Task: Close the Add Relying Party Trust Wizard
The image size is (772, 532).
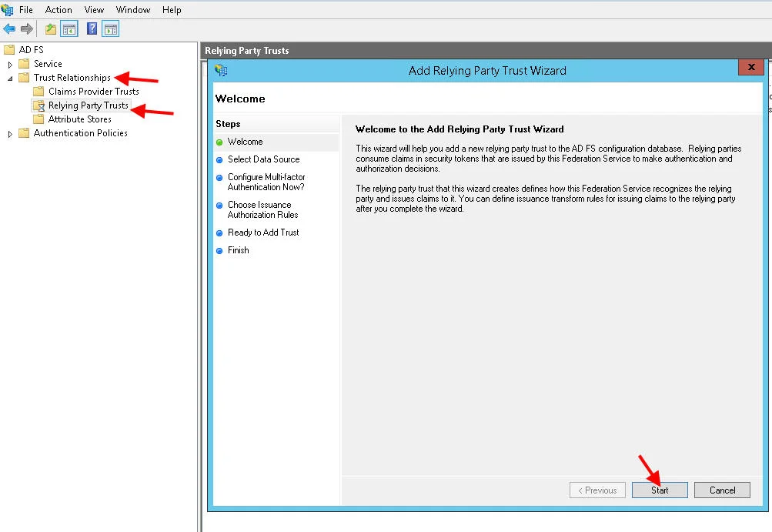Action: tap(751, 67)
